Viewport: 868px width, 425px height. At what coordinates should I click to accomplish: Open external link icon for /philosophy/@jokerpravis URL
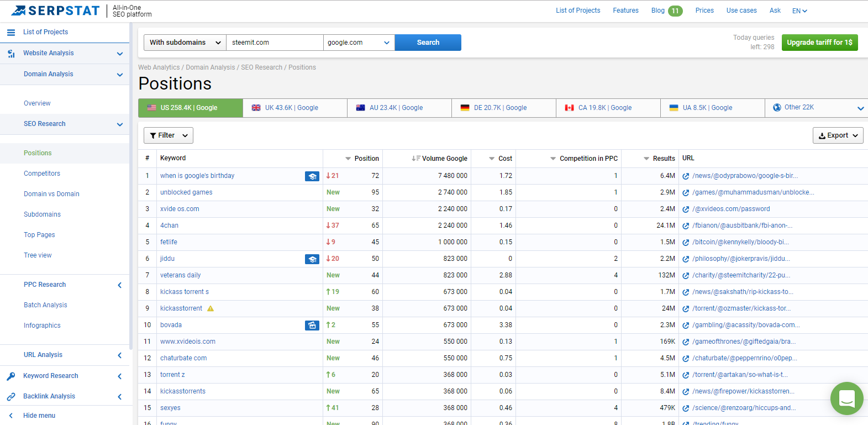(x=686, y=259)
